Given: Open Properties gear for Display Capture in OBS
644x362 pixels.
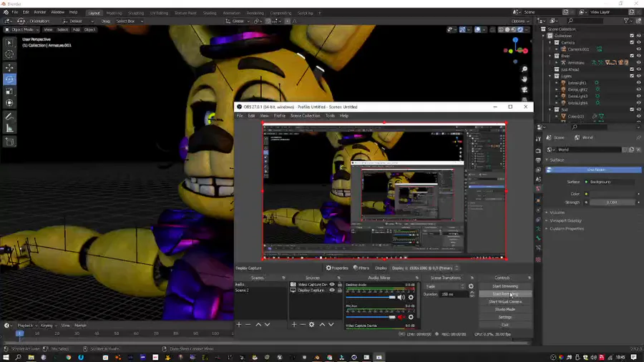Looking at the screenshot, I should 337,268.
